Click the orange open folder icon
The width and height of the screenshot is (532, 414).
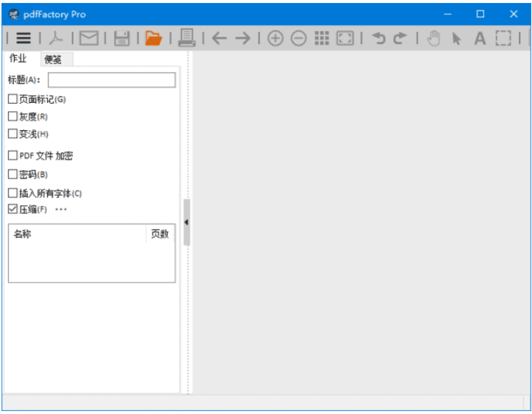(154, 38)
